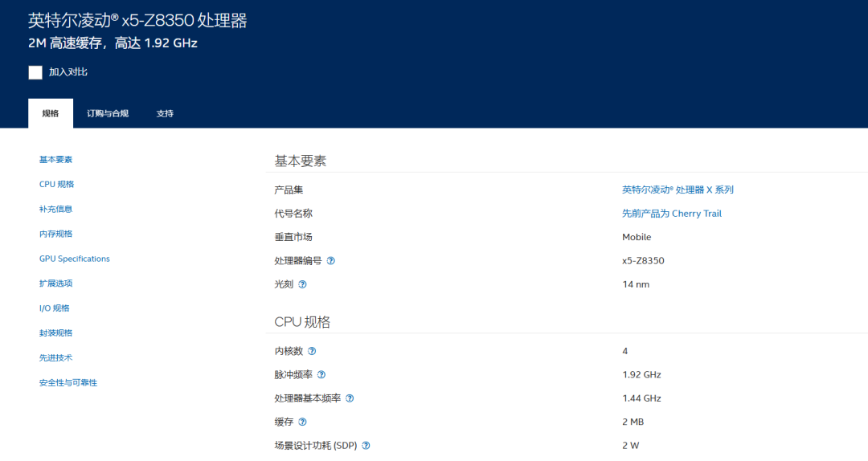Select the 1.92 GHz burst frequency value
868x461 pixels.
(x=641, y=375)
